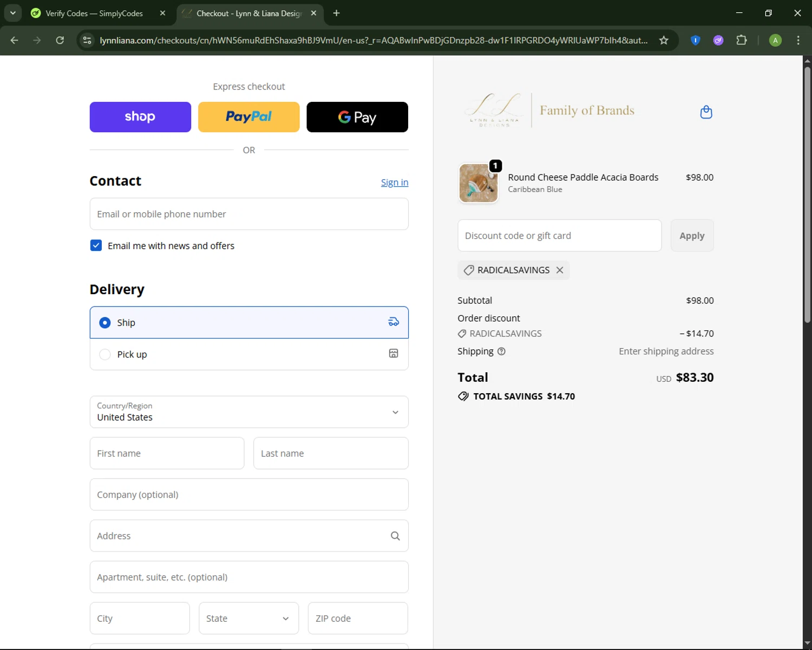Viewport: 812px width, 650px height.
Task: Open a new browser tab
Action: tap(336, 13)
